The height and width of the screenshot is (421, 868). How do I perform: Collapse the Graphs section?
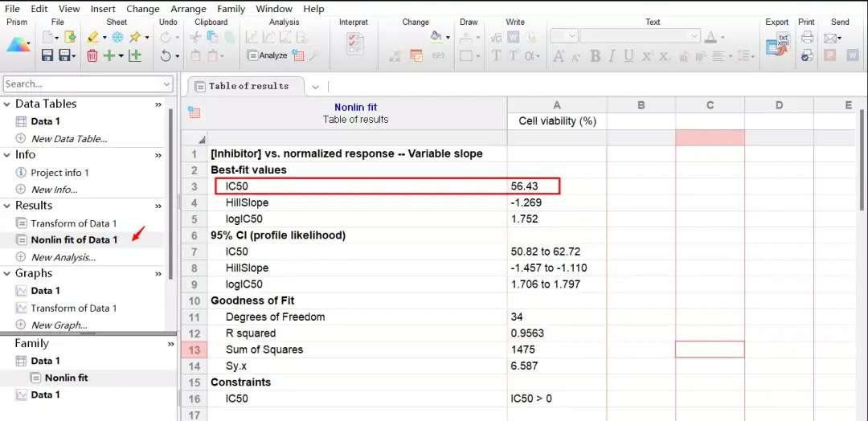8,274
